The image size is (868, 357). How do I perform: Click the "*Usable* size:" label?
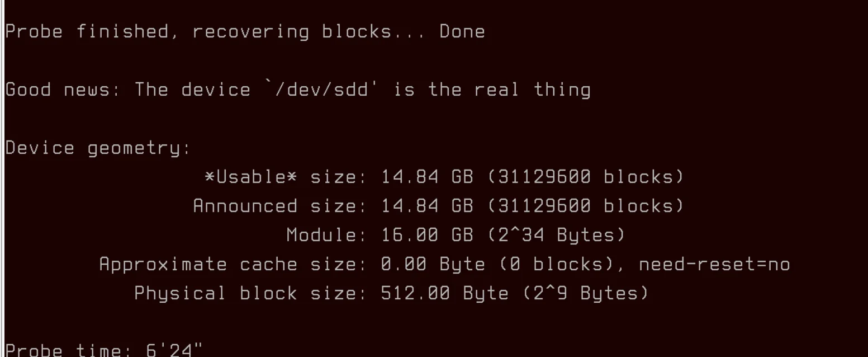tap(285, 177)
